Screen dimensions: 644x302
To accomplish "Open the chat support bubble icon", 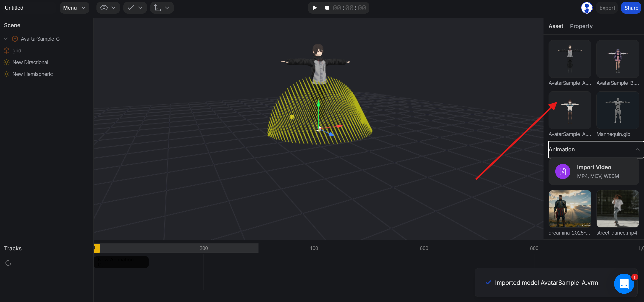I will pyautogui.click(x=624, y=284).
